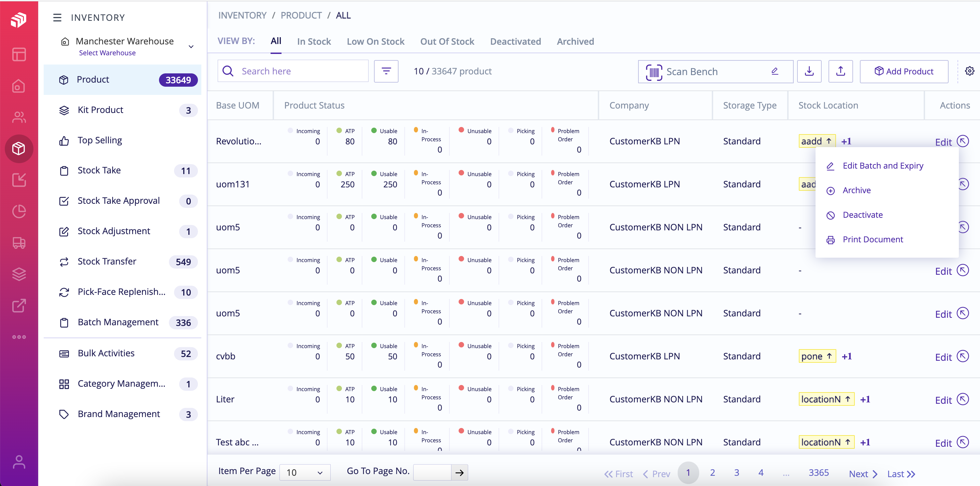Open the Item Per Page dropdown
This screenshot has width=980, height=486.
coord(305,472)
